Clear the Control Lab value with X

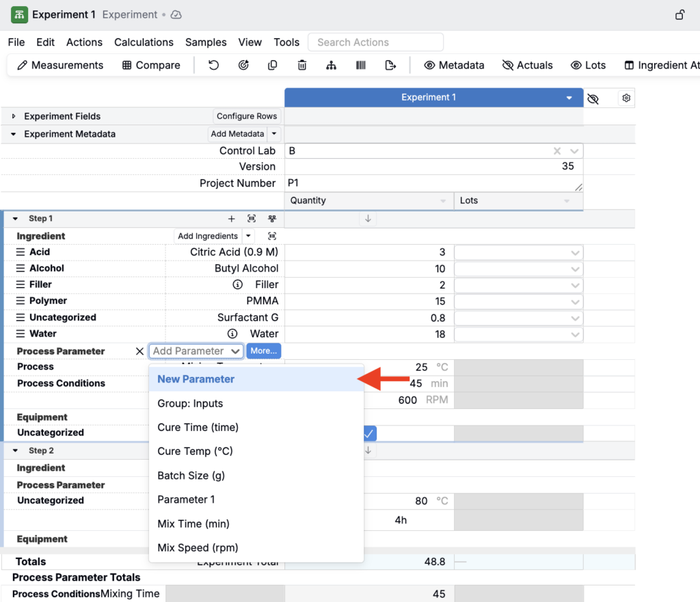coord(557,151)
